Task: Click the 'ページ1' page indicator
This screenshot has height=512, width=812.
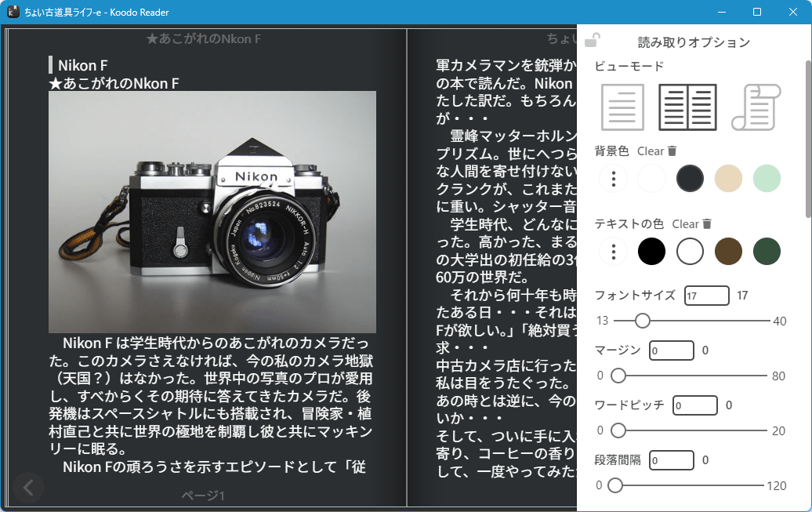Action: 203,496
